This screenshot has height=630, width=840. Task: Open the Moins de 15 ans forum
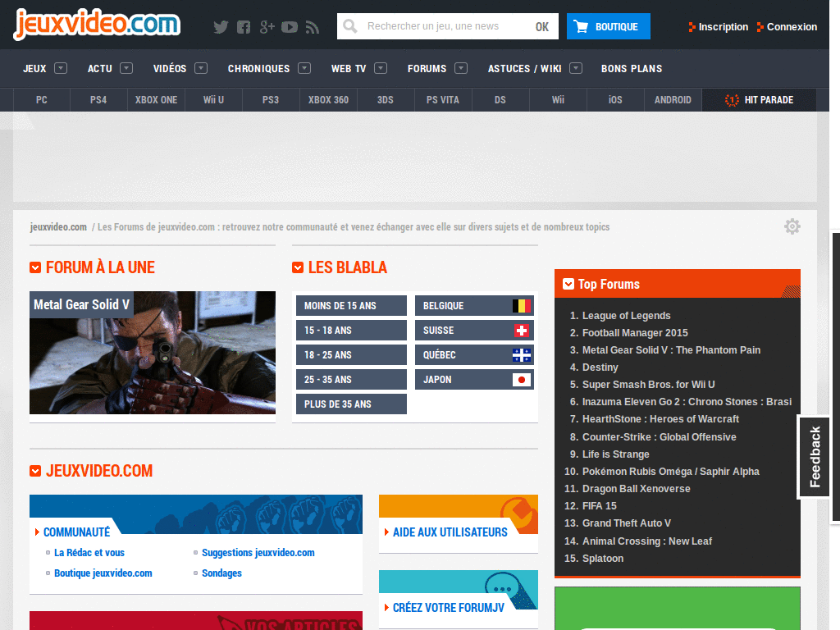pos(351,306)
